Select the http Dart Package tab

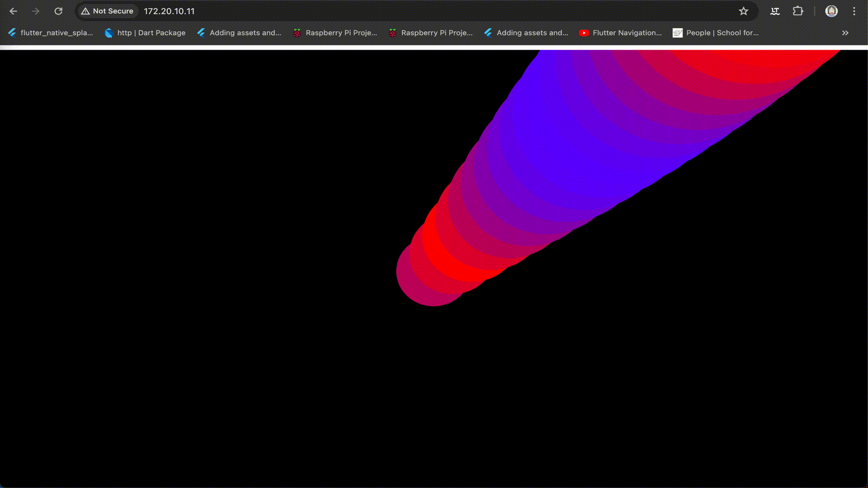(x=151, y=33)
